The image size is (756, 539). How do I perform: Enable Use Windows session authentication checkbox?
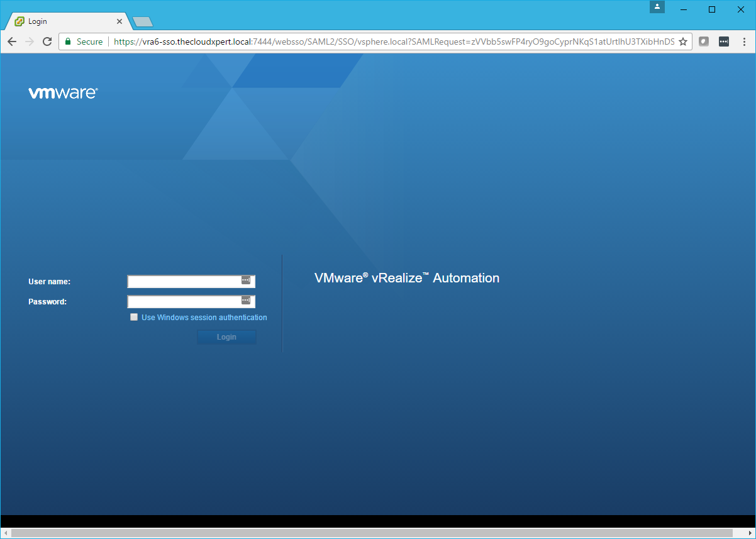tap(134, 318)
